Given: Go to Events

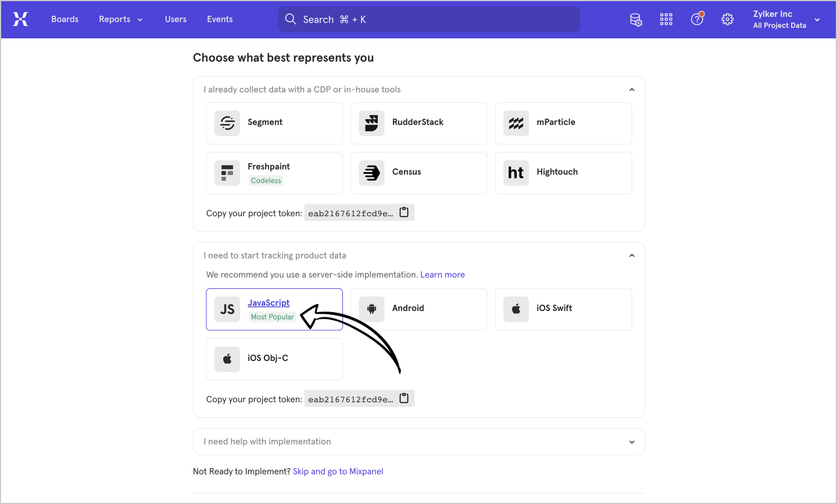Looking at the screenshot, I should (220, 19).
